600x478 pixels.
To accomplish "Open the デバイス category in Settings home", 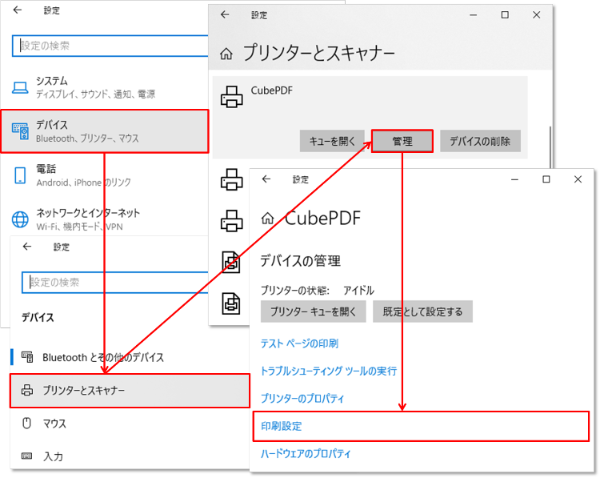I will point(104,131).
